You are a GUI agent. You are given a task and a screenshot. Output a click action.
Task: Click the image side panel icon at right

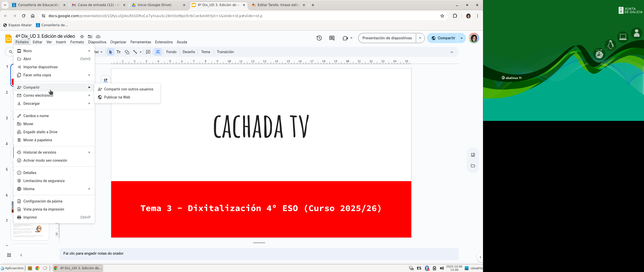pos(473,155)
